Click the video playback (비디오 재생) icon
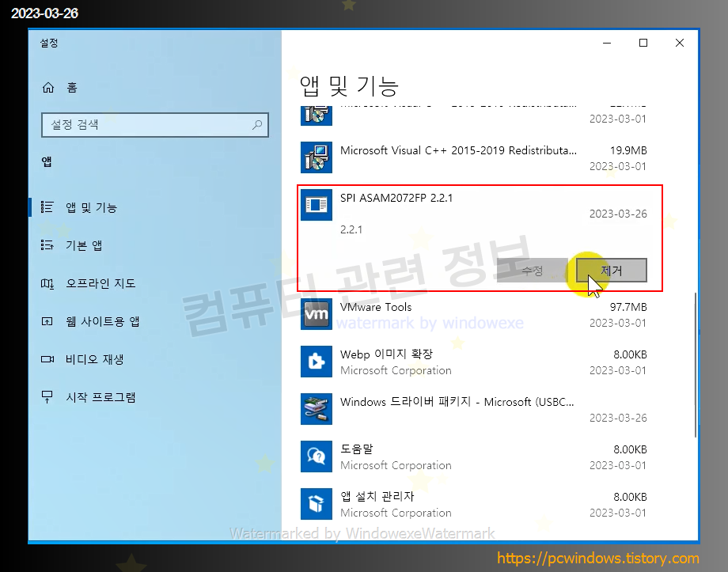The height and width of the screenshot is (572, 728). coord(47,359)
